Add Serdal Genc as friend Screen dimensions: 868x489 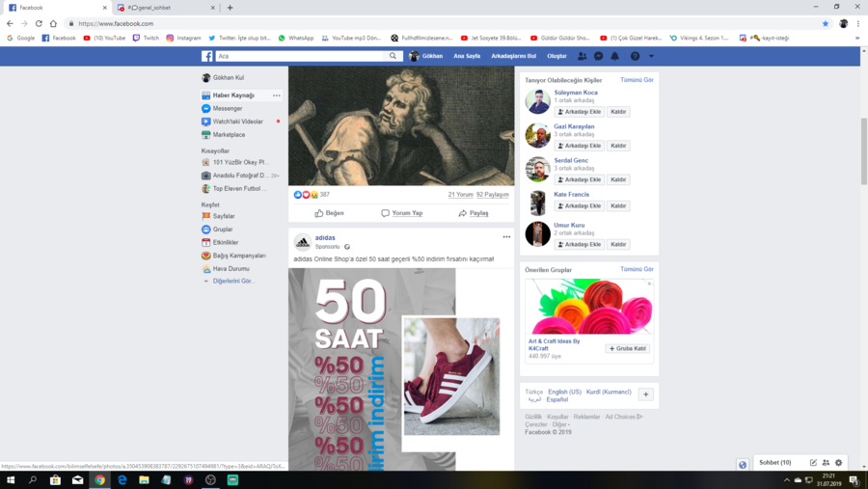(580, 180)
